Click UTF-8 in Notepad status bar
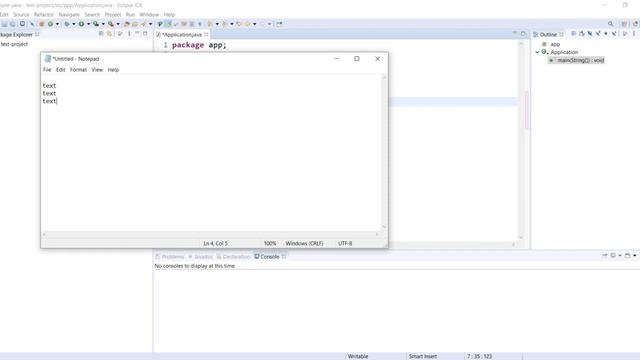This screenshot has height=360, width=640. point(345,243)
